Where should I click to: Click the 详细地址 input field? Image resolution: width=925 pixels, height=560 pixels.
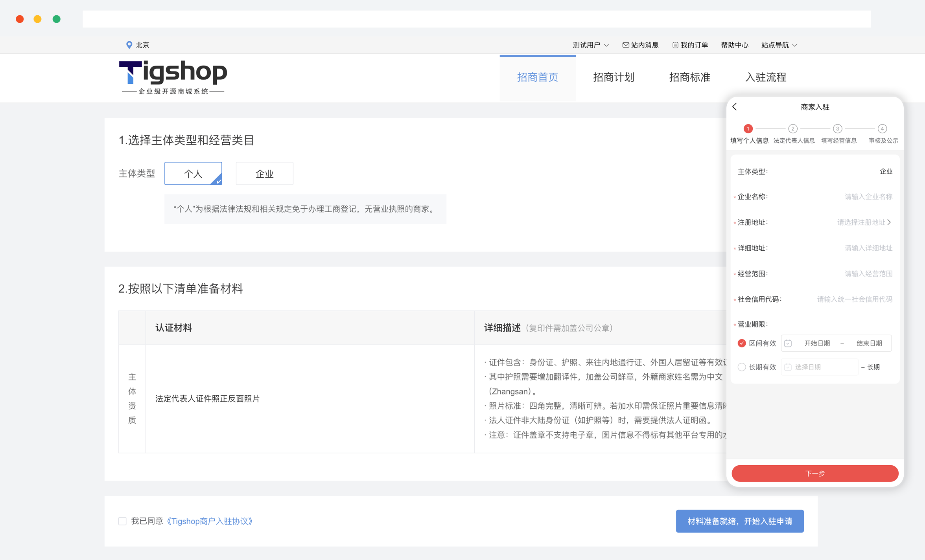(x=868, y=248)
